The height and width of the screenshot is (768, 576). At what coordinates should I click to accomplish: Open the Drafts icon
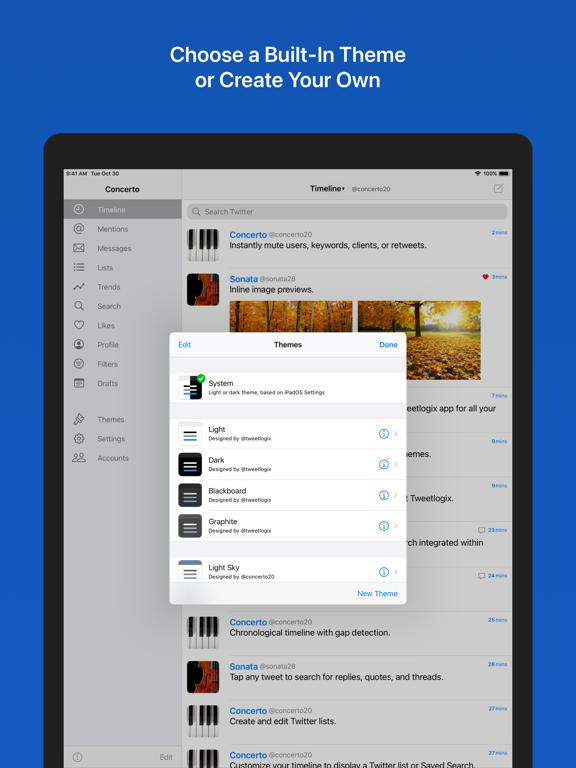[79, 383]
